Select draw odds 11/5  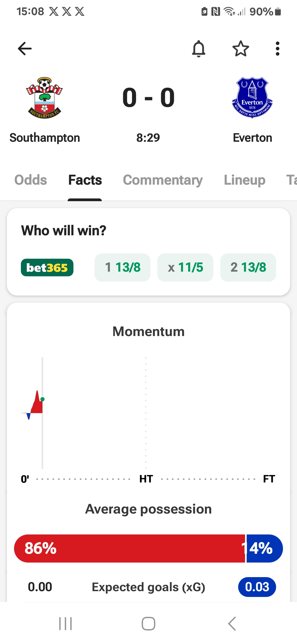point(185,268)
